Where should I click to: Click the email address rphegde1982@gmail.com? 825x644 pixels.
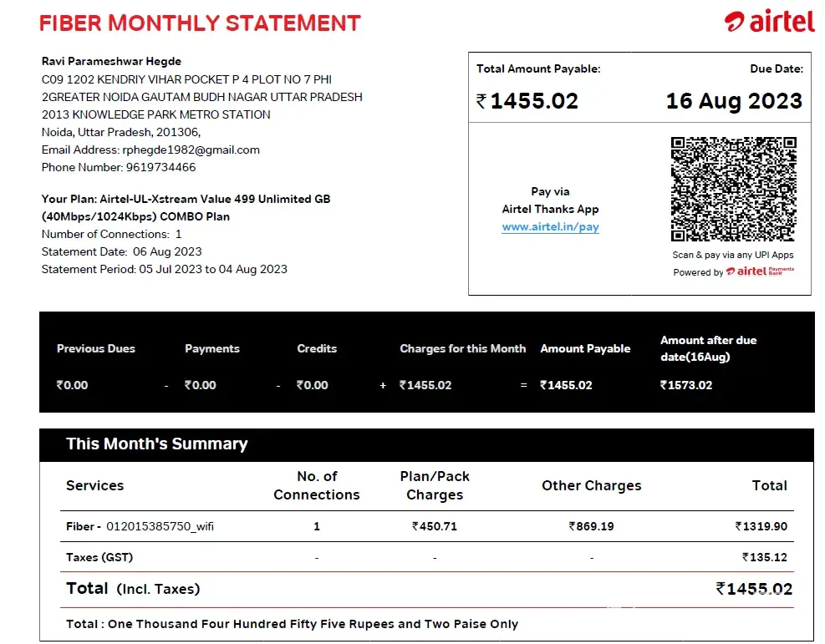(191, 150)
